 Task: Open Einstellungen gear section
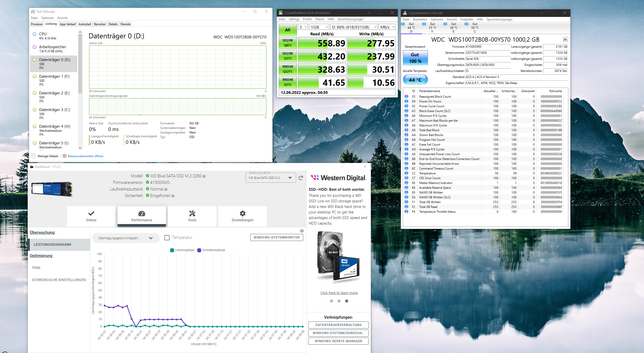point(242,216)
